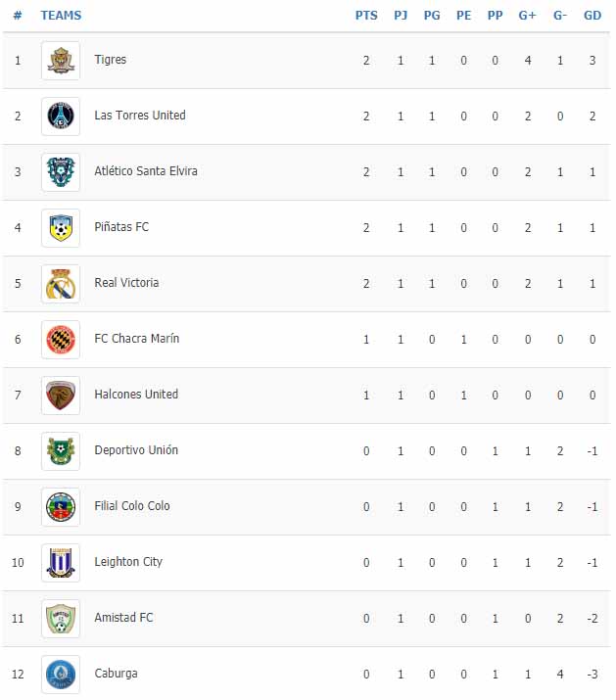The image size is (616, 700).
Task: Click the Tigres team crest icon
Action: pyautogui.click(x=61, y=61)
